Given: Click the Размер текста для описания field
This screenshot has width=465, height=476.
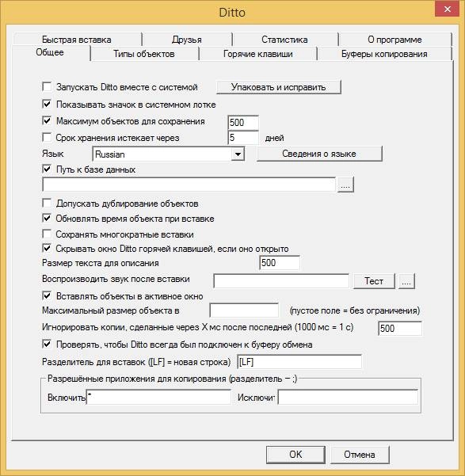Looking at the screenshot, I should (280, 263).
